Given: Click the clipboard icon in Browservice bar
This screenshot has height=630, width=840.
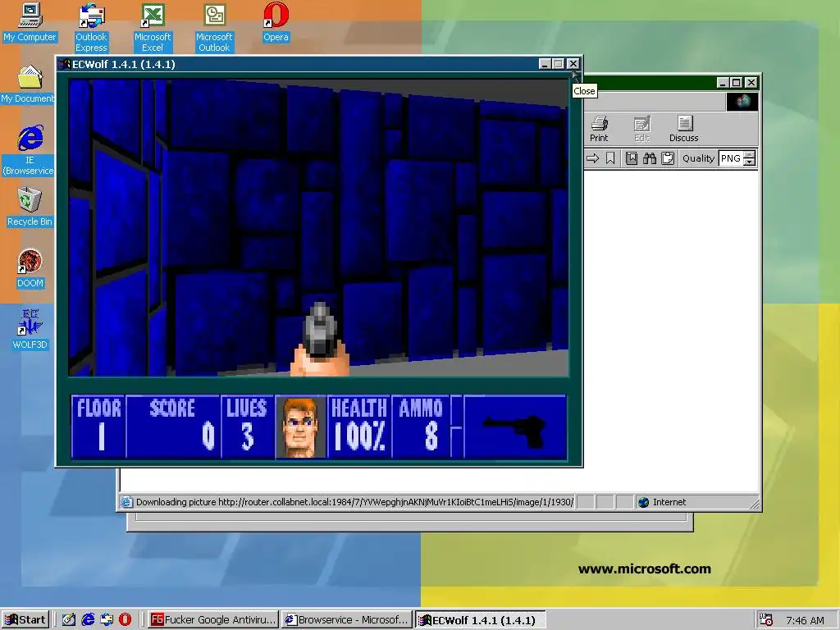Looking at the screenshot, I should 668,158.
